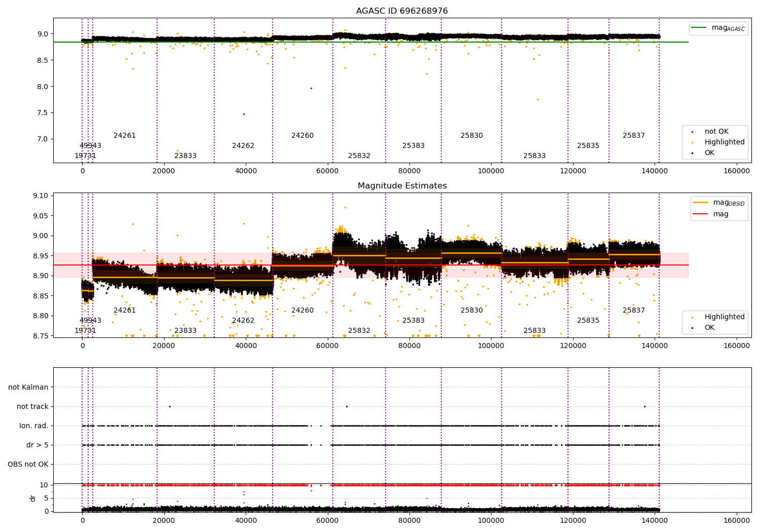This screenshot has height=532, width=760.
Task: Click the 8.5 tick on top y-axis
Action: pos(43,60)
